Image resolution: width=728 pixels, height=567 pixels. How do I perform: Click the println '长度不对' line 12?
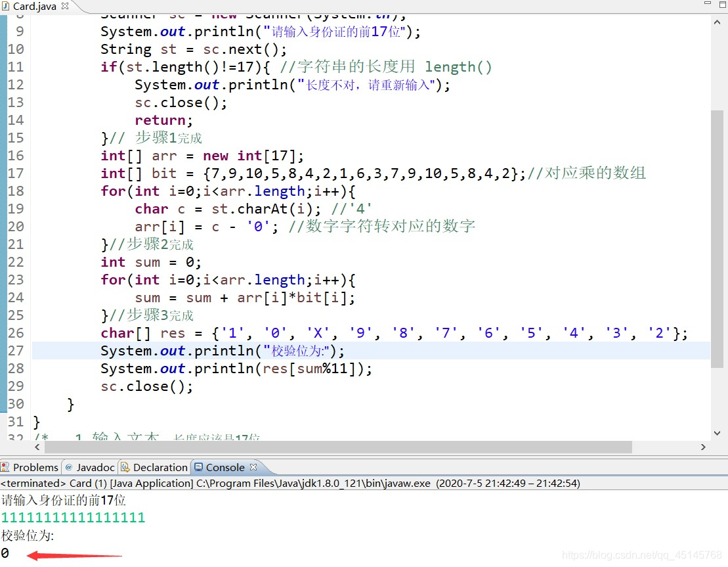point(293,85)
